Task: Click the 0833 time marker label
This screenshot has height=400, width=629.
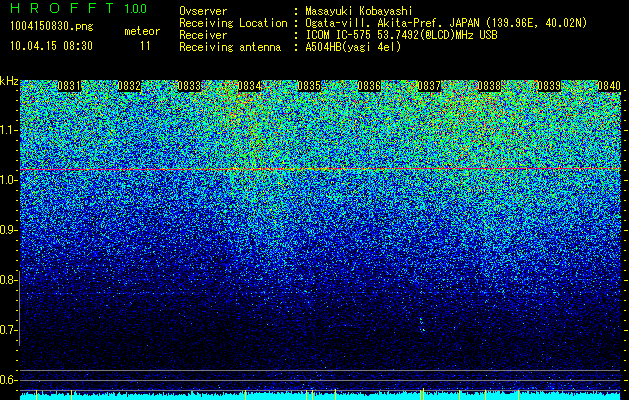Action: click(x=189, y=86)
